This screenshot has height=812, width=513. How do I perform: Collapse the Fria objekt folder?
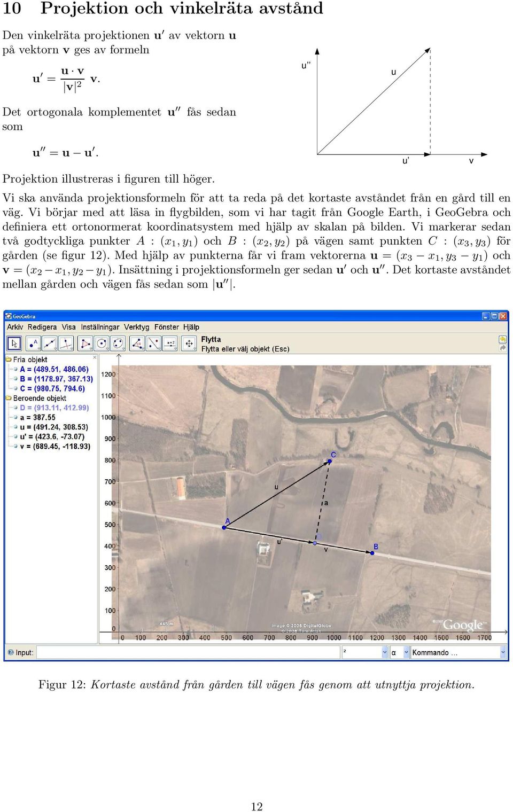coord(9,360)
